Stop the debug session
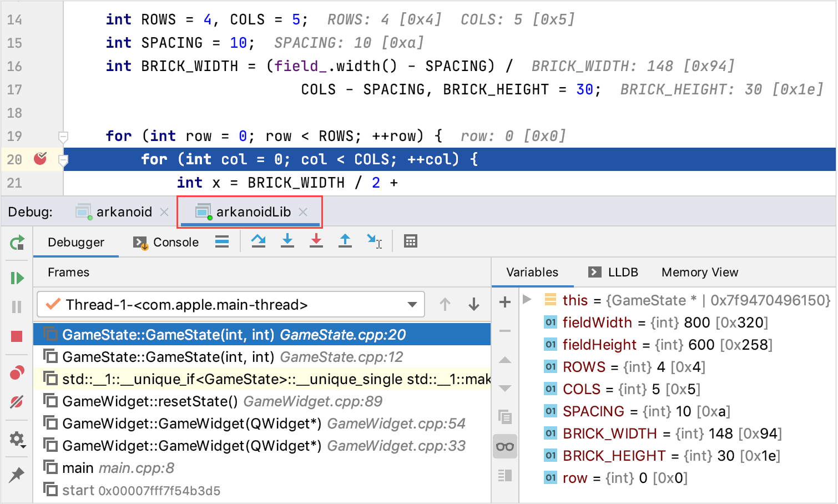This screenshot has height=504, width=838. (x=17, y=336)
